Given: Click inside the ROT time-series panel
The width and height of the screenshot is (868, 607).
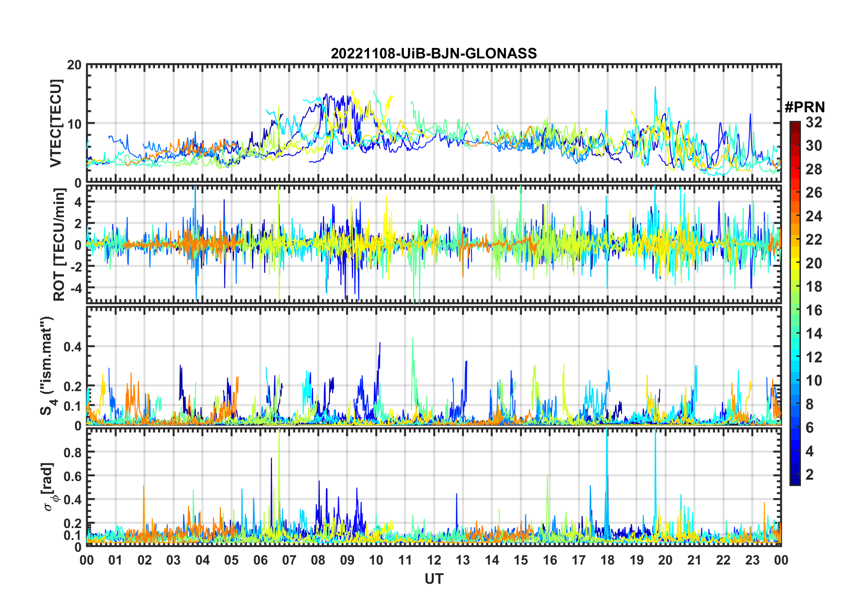Looking at the screenshot, I should 434,244.
